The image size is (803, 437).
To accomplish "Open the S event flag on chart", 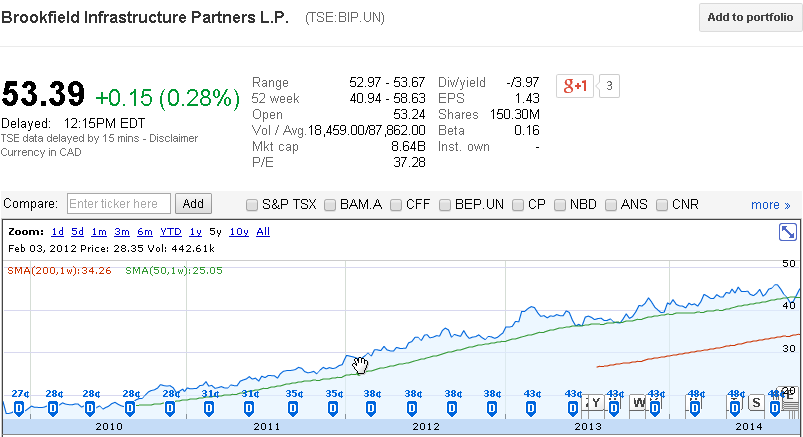I will (x=756, y=402).
